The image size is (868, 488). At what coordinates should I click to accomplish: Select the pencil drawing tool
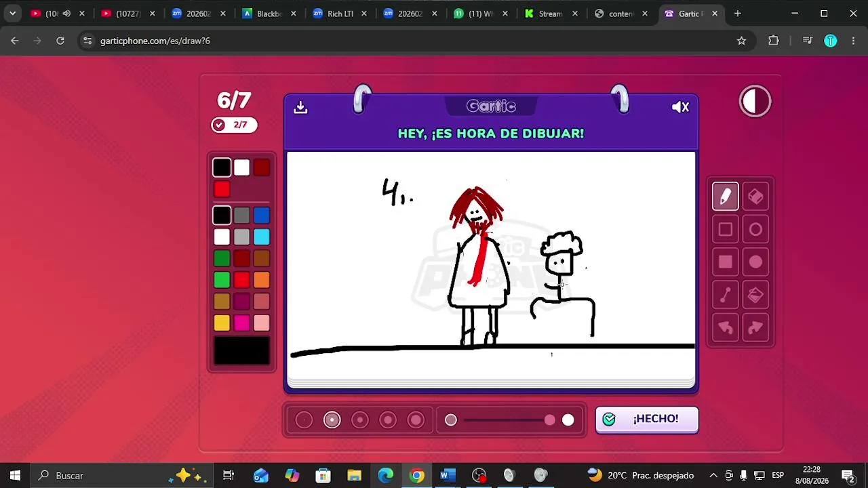[725, 197]
